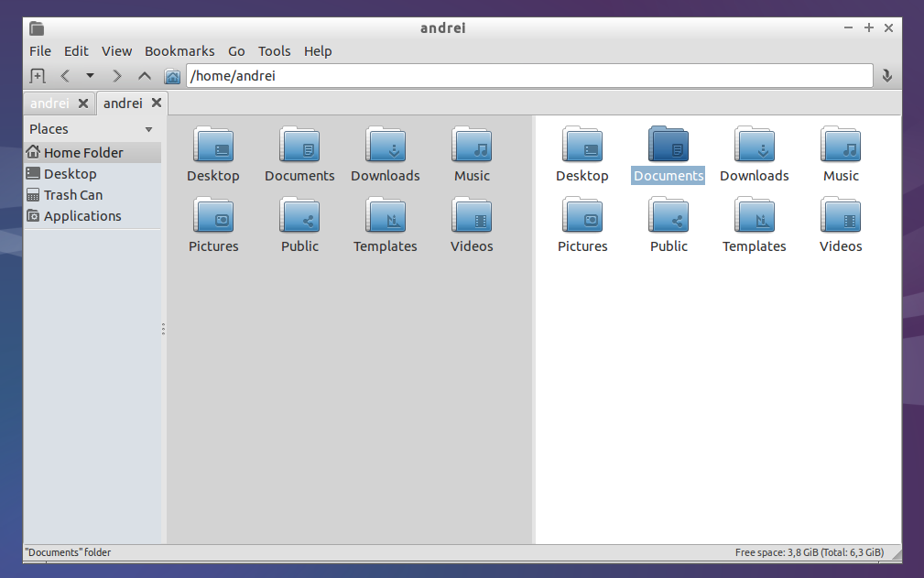Screen dimensions: 924x578
Task: Click the window resize grip in status bar corner
Action: [x=897, y=554]
